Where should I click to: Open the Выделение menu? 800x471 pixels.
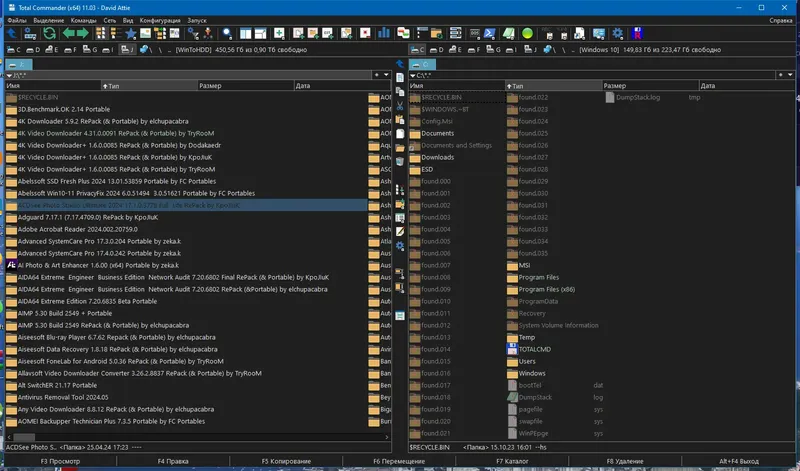tap(50, 19)
